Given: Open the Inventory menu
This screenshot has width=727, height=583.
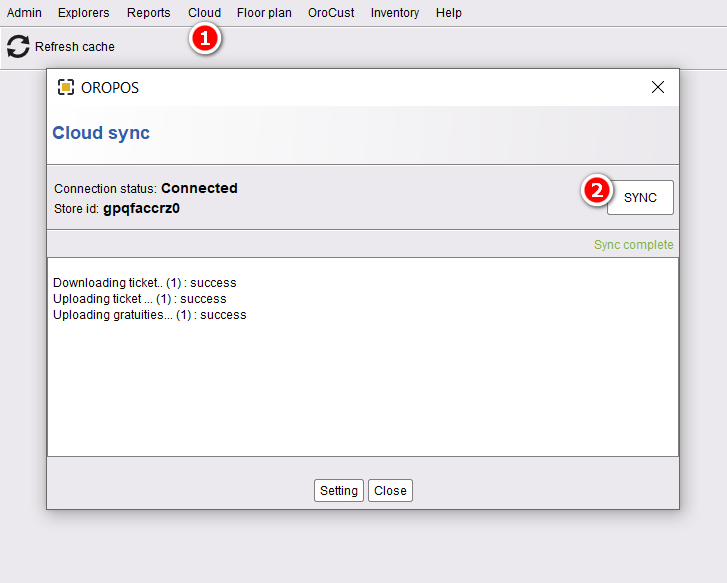Looking at the screenshot, I should point(395,13).
